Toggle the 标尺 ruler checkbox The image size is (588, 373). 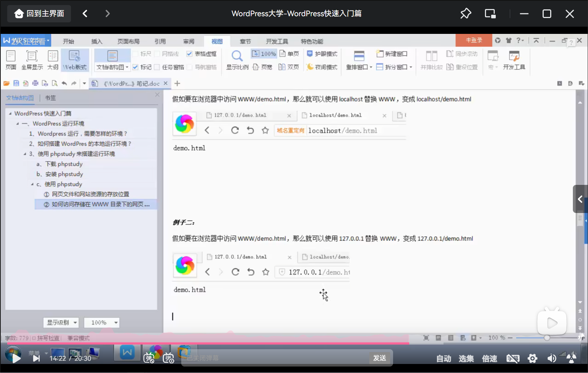pos(135,54)
